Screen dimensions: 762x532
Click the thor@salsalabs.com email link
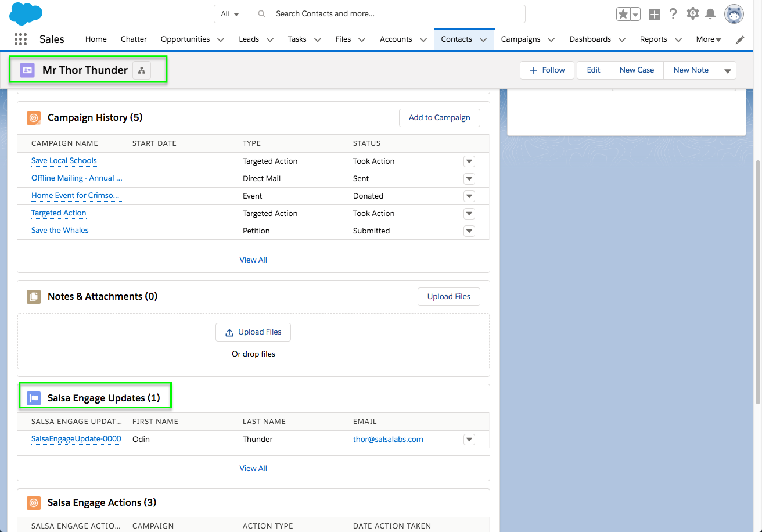(x=388, y=440)
